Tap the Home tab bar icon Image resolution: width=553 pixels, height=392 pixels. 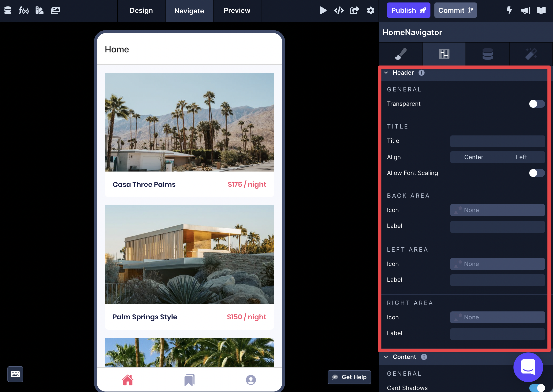(128, 380)
